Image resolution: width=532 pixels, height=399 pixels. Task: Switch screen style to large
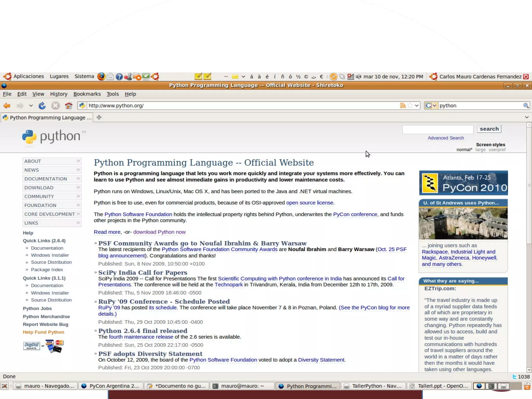[480, 150]
